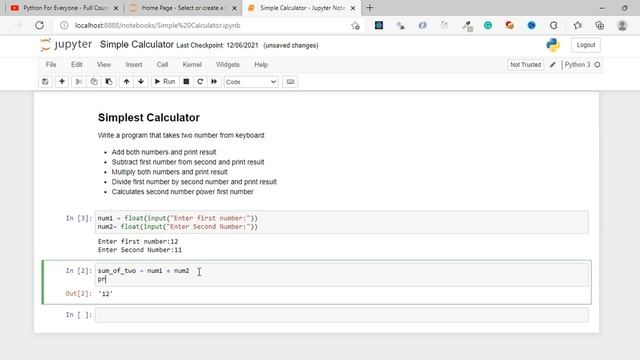This screenshot has width=640, height=360.
Task: Click the Simple Calculator notebook title
Action: (137, 44)
